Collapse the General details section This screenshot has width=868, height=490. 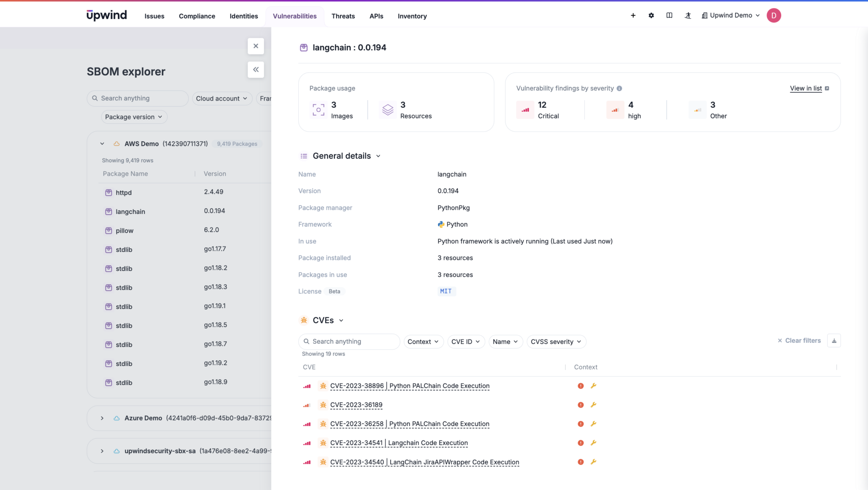378,156
